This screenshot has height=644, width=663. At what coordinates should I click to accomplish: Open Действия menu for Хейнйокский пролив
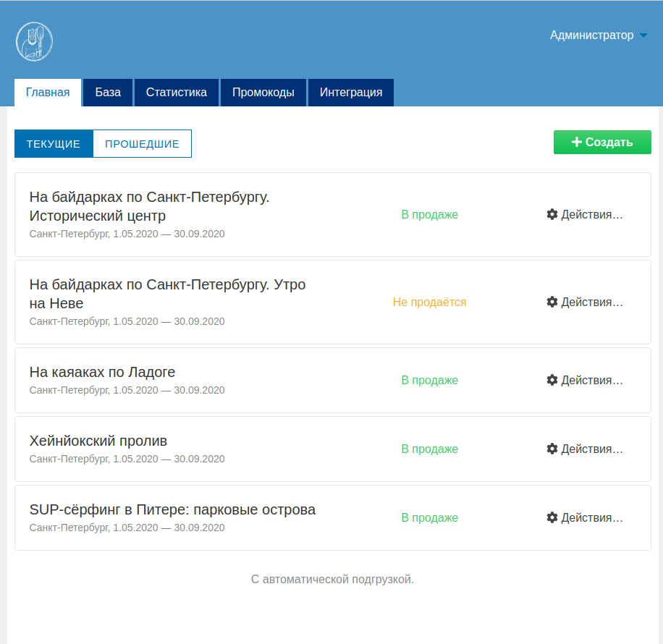591,449
